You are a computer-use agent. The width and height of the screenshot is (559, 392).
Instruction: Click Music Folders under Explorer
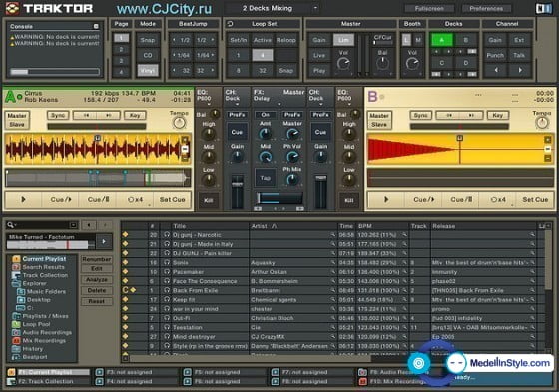click(x=46, y=291)
